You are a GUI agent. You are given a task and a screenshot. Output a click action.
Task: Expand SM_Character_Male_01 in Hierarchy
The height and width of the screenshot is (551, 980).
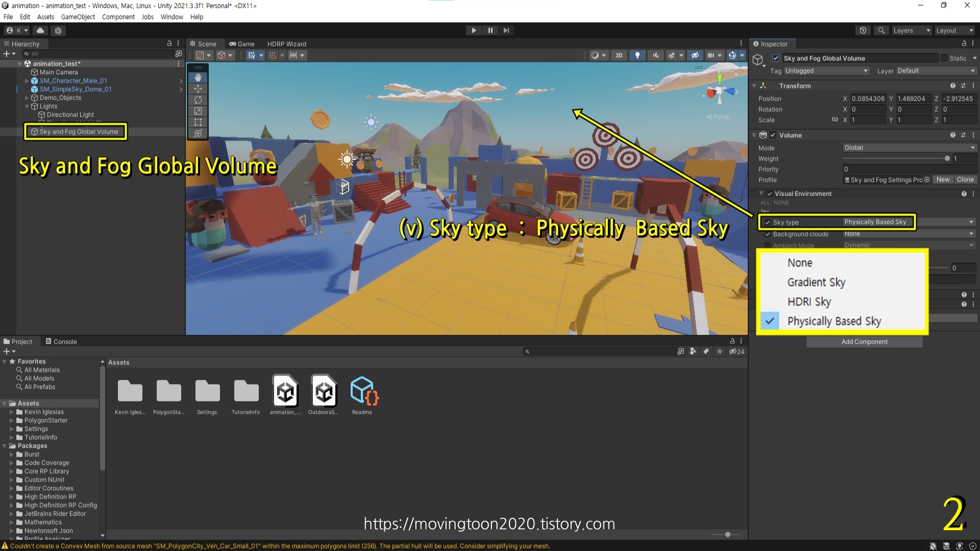click(27, 81)
